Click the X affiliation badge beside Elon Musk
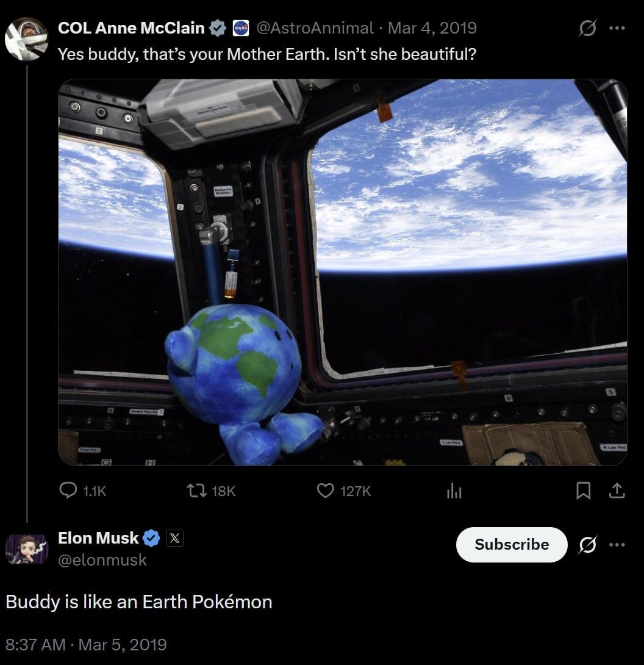 point(174,538)
